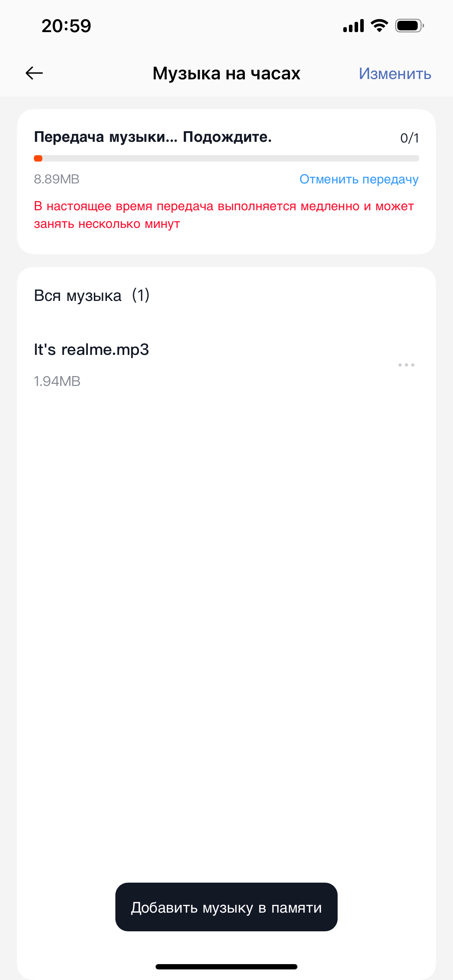Open the three-dot menu for It's realme.mp3
The height and width of the screenshot is (980, 453).
pos(406,365)
